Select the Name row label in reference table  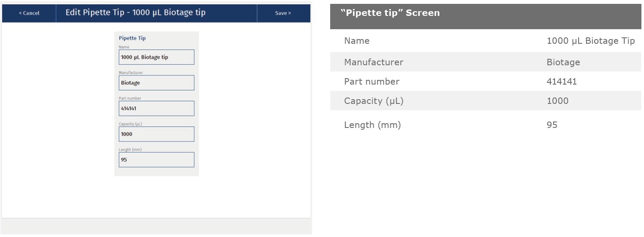[357, 41]
